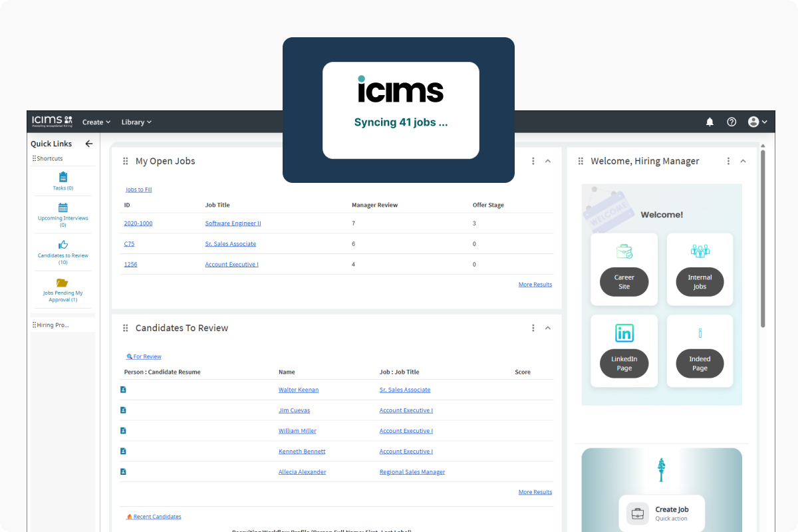Open the Software Engineer II job
This screenshot has height=532, width=798.
(233, 223)
